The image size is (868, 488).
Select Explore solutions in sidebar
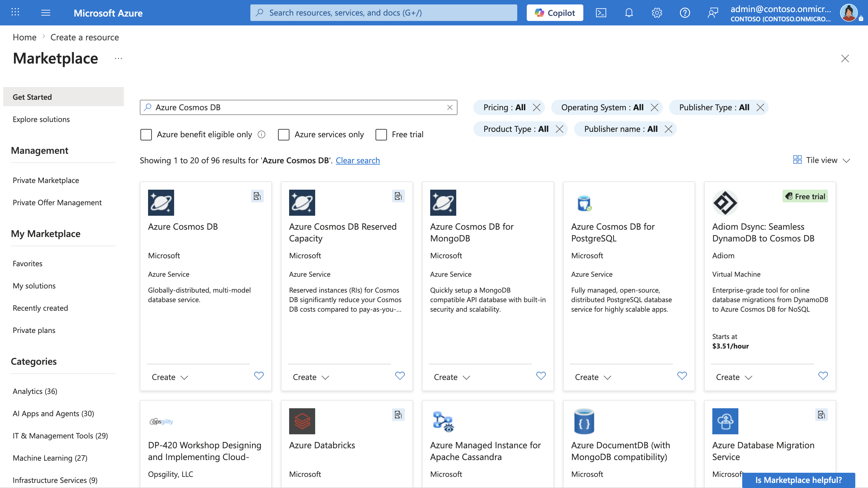tap(41, 119)
